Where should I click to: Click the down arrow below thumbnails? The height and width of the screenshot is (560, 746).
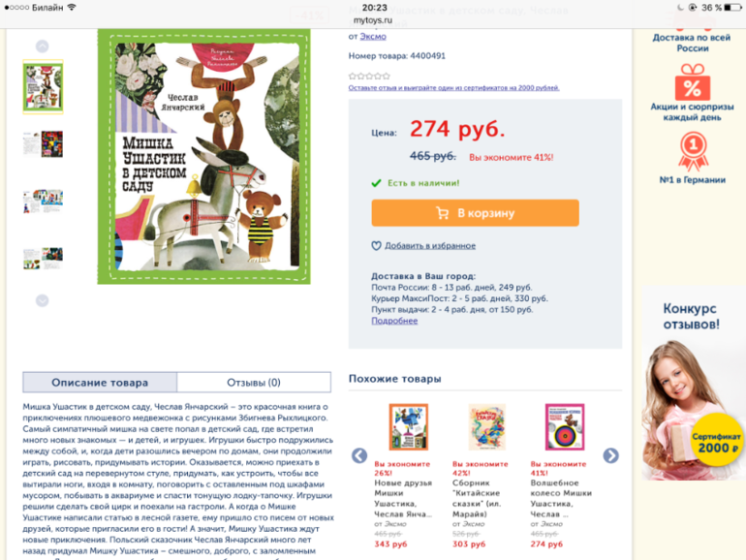pyautogui.click(x=43, y=300)
